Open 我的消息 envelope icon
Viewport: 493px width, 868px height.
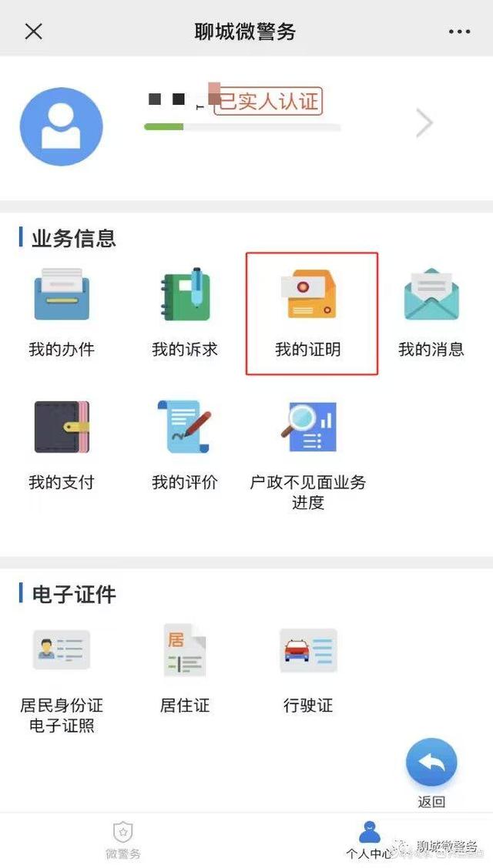[431, 294]
